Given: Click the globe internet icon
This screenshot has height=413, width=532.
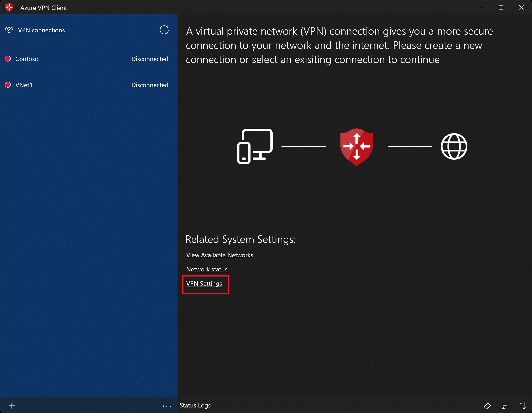Looking at the screenshot, I should point(454,146).
